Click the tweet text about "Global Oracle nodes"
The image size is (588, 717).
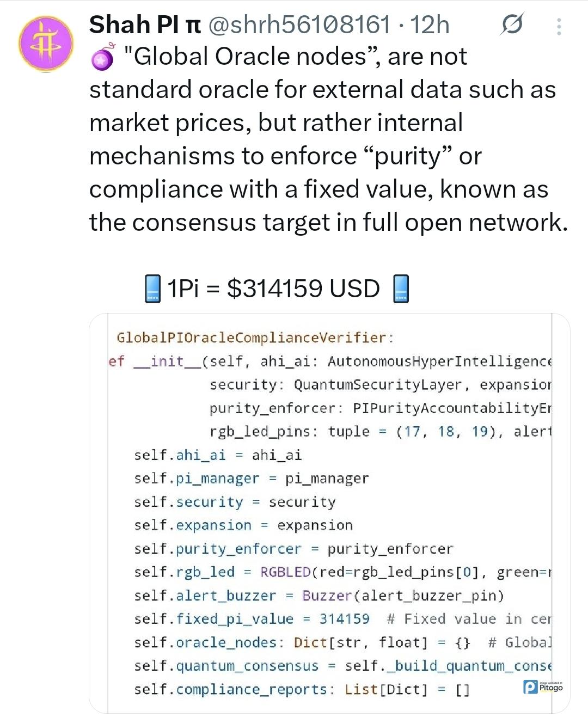(327, 139)
